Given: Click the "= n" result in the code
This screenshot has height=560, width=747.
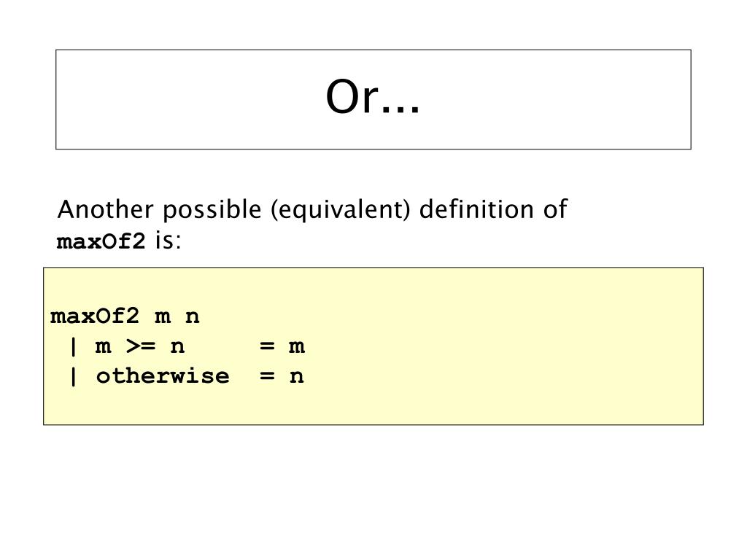Looking at the screenshot, I should point(282,376).
